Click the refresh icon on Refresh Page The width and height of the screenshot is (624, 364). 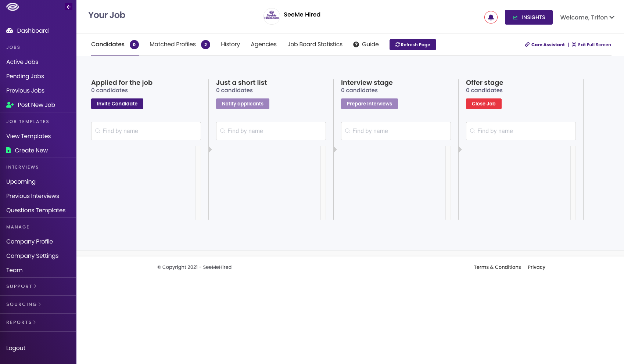coord(397,44)
